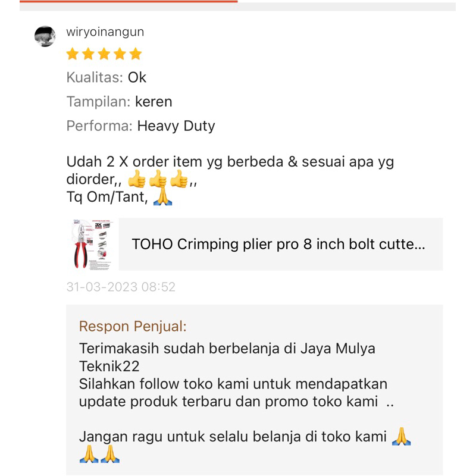The image size is (476, 476).
Task: Click the Performa: Heavy Duty line
Action: (x=140, y=126)
